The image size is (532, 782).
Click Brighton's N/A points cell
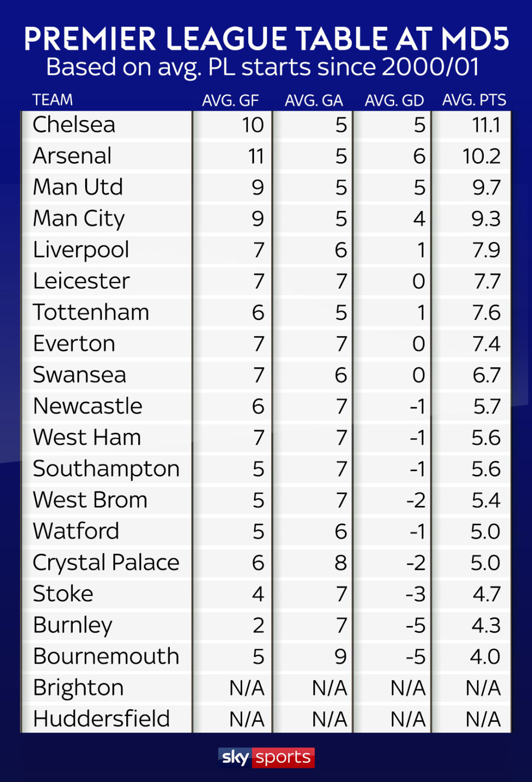[x=483, y=688]
